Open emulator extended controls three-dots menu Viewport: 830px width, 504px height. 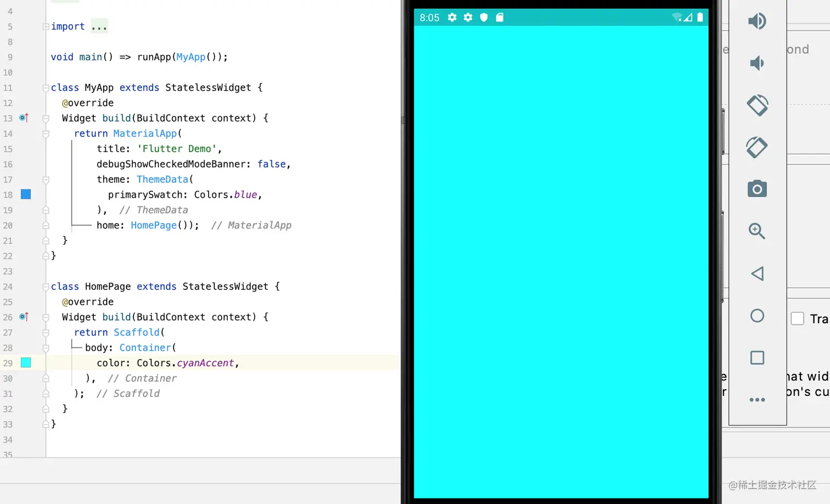(757, 400)
